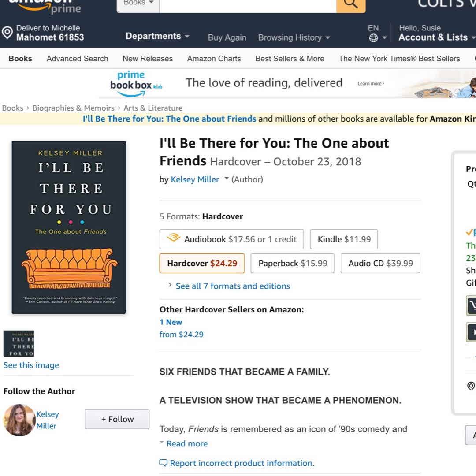Open the New Releases tab
This screenshot has width=476, height=476.
tap(148, 59)
